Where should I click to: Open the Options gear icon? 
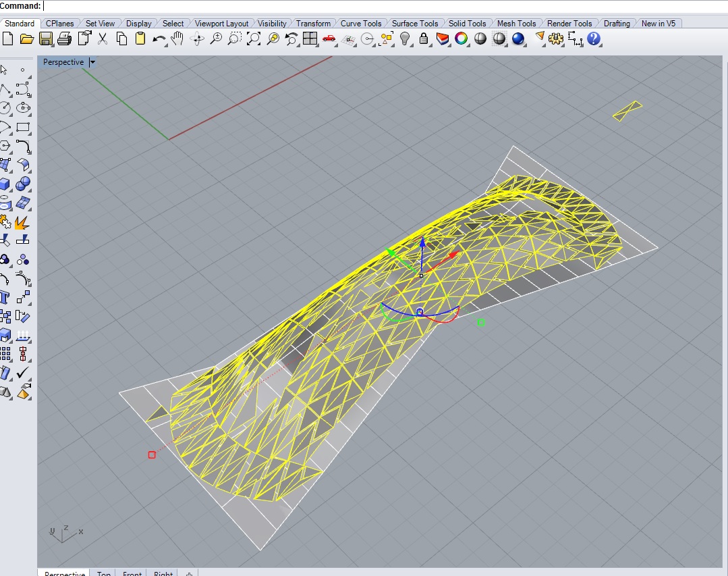556,38
